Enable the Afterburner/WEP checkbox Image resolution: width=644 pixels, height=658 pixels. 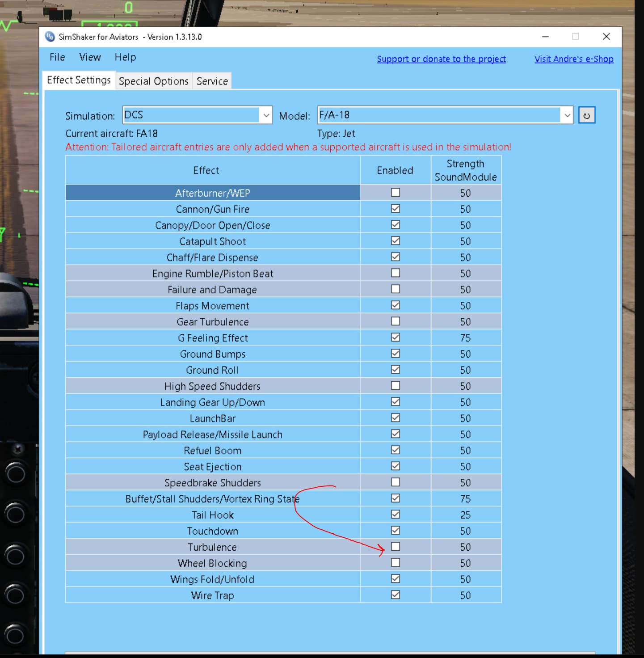395,192
